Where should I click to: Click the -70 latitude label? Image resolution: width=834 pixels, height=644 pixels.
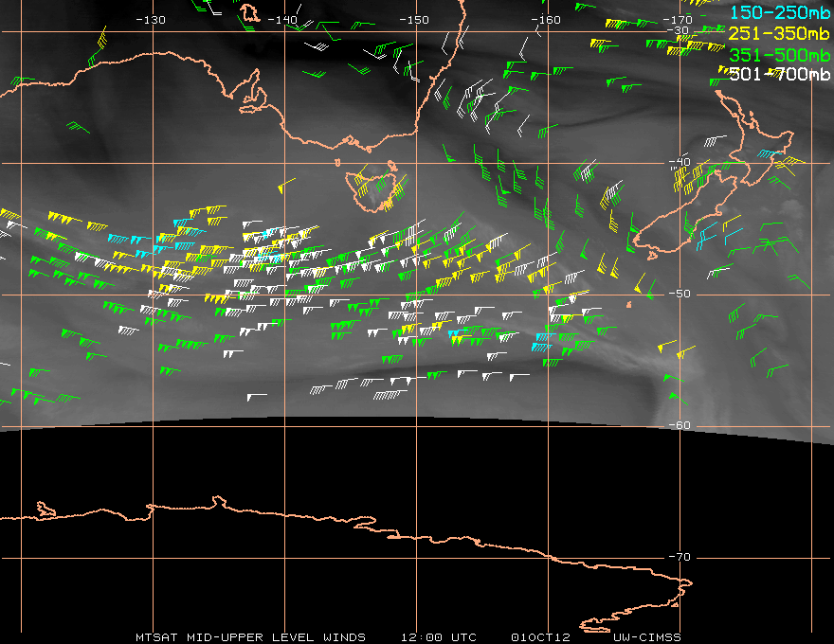click(x=680, y=557)
